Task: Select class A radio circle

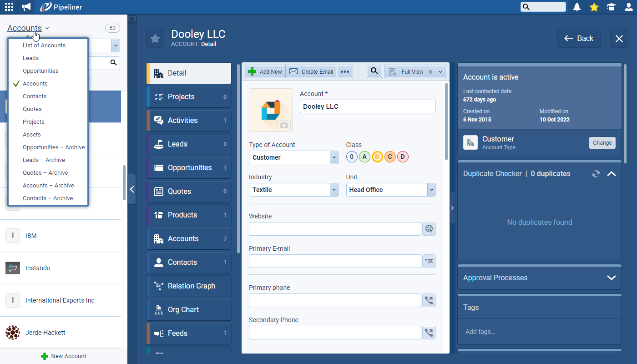Action: click(364, 157)
